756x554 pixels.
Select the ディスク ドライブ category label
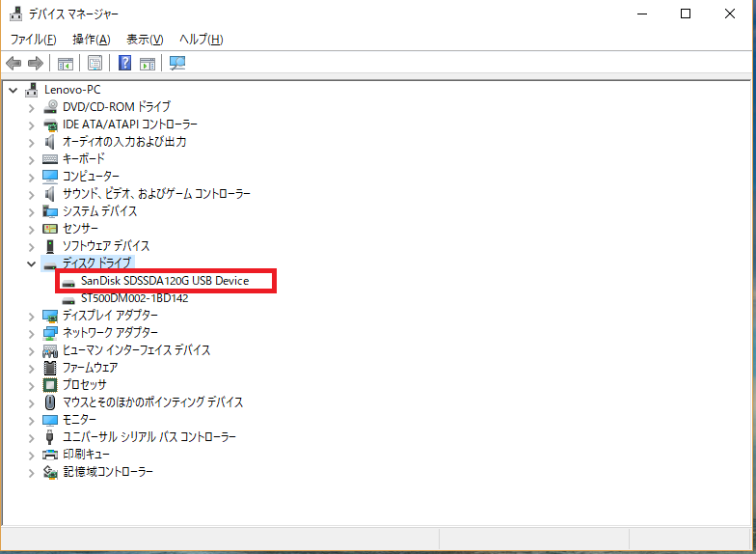96,263
